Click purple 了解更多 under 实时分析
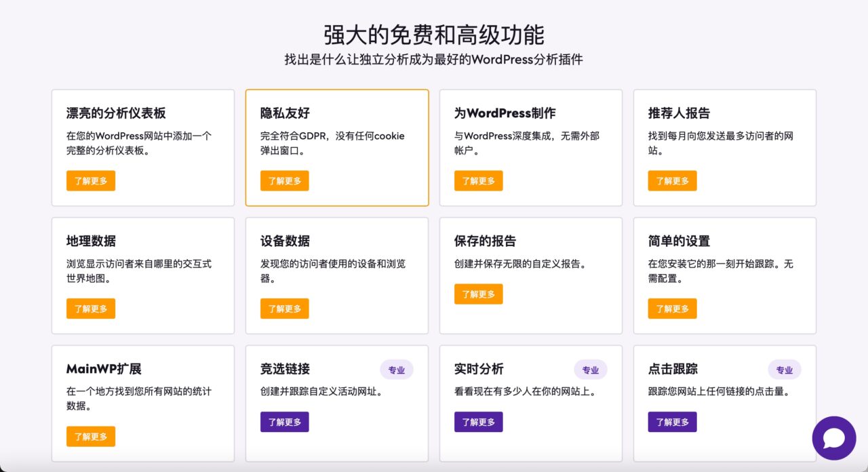 (x=479, y=422)
